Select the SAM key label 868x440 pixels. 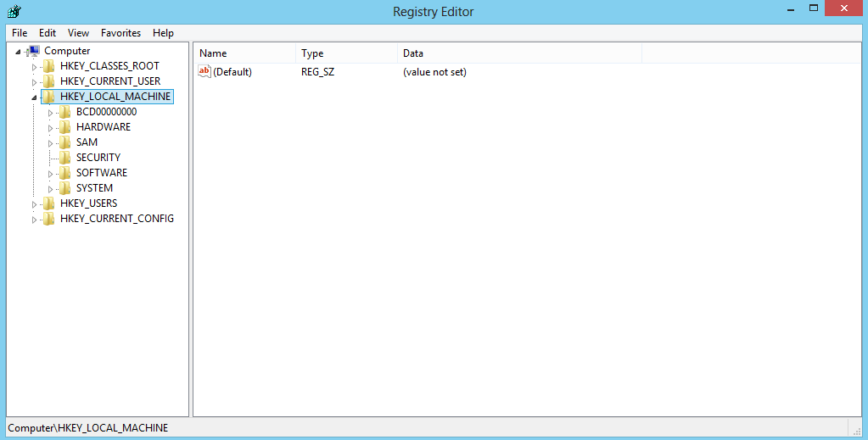(x=87, y=142)
